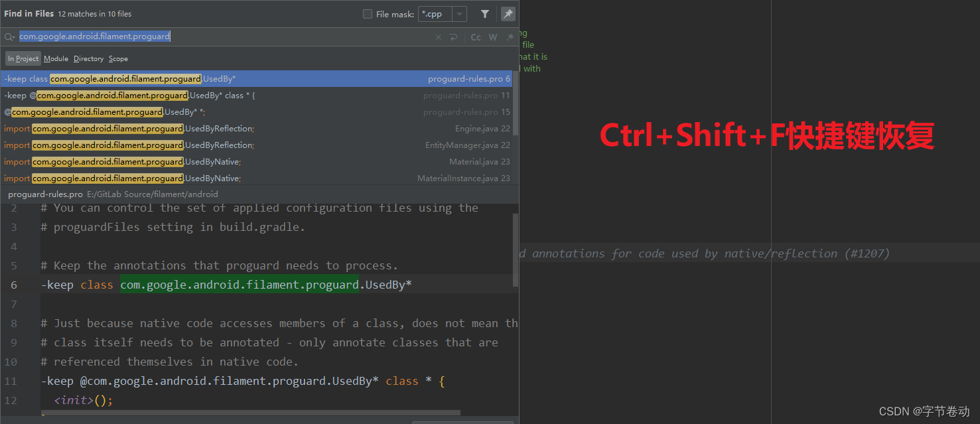This screenshot has height=424, width=980.
Task: Open the File mask dropdown arrow
Action: (459, 14)
